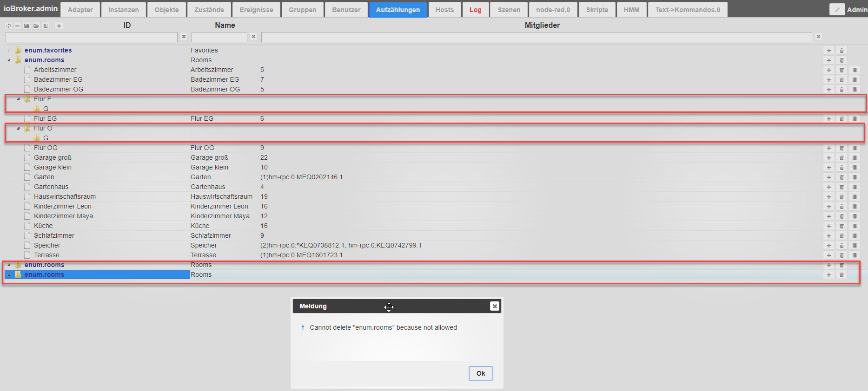Image resolution: width=868 pixels, height=391 pixels.
Task: Click the trash icon on highlighted enum.rooms row
Action: pos(841,275)
